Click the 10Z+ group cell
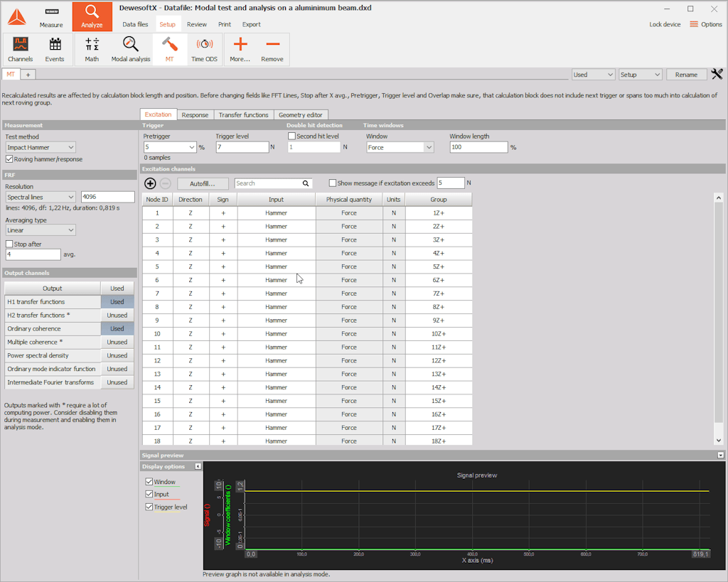 438,334
